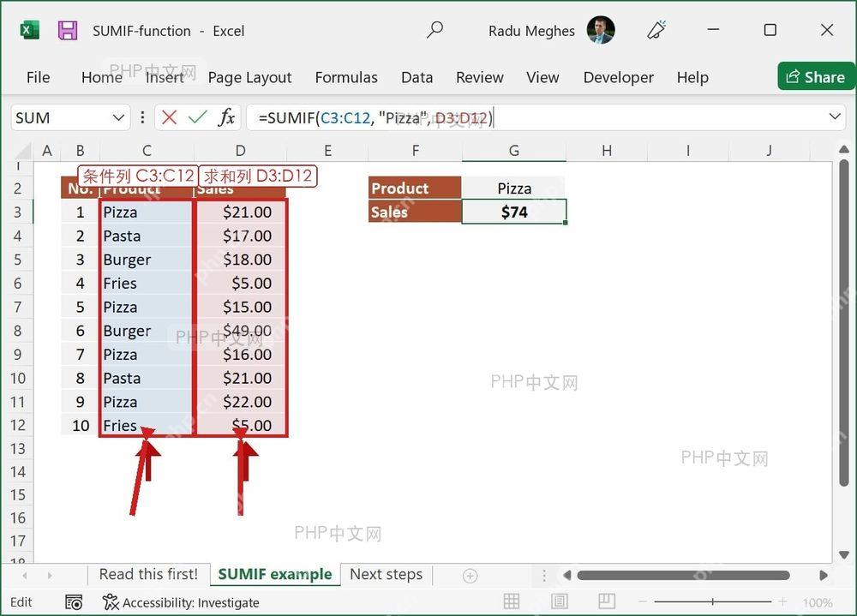Click vertical scroll down arrow
Screen dimensions: 857x616
pyautogui.click(x=844, y=555)
